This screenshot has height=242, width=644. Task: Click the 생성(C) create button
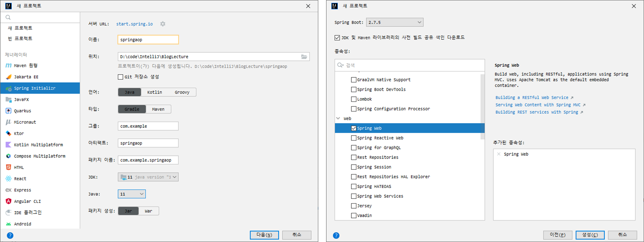coord(590,235)
